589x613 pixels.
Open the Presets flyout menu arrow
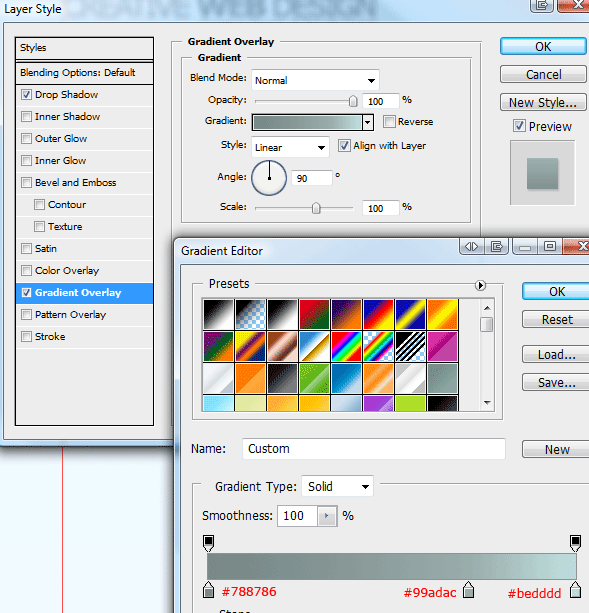[480, 285]
